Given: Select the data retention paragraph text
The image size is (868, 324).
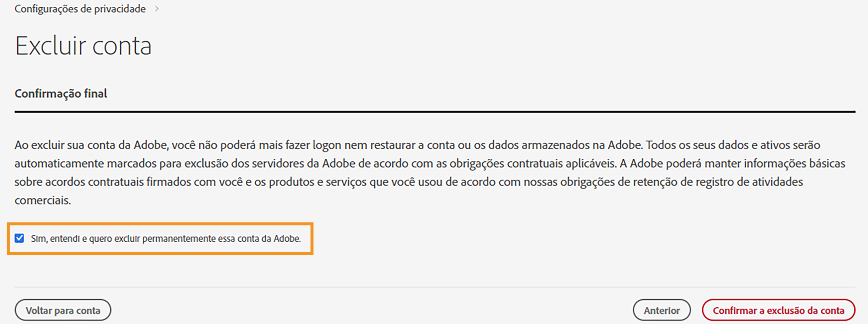Looking at the screenshot, I should tap(431, 172).
